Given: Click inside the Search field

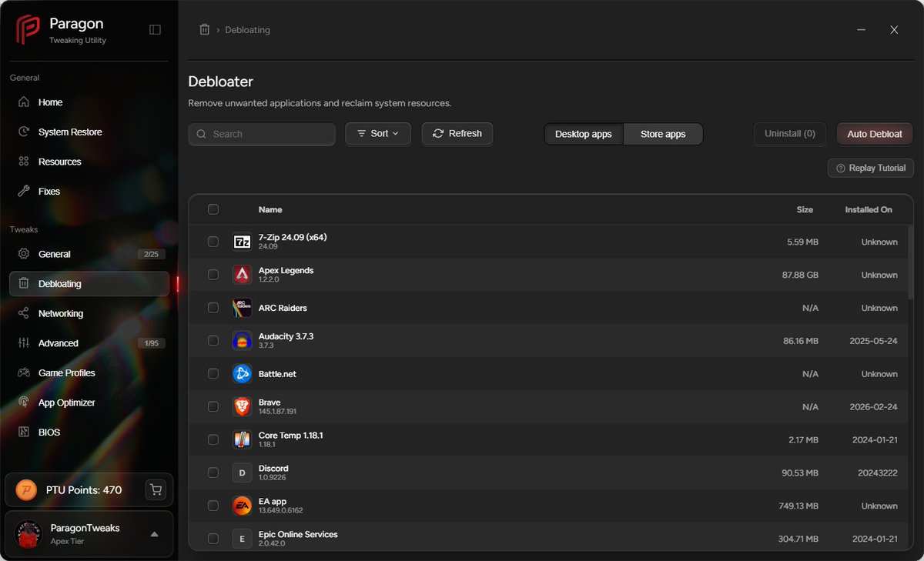Looking at the screenshot, I should [262, 133].
